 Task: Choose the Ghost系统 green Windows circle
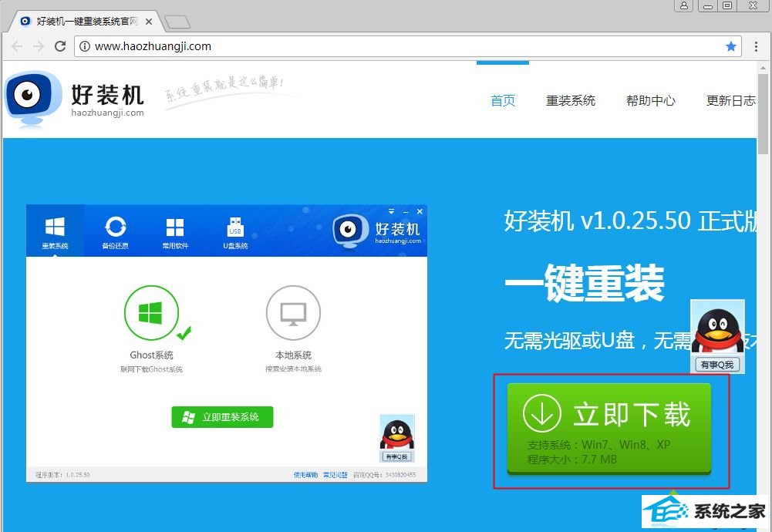151,312
